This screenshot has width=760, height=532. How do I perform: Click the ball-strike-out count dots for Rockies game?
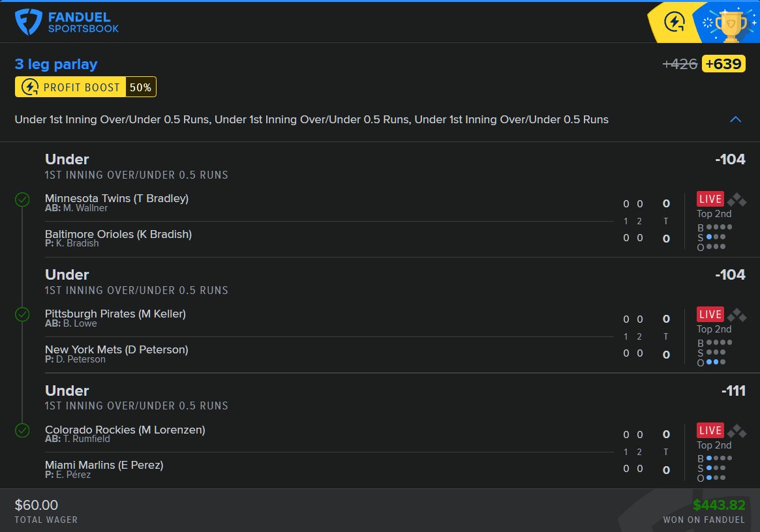[x=714, y=468]
